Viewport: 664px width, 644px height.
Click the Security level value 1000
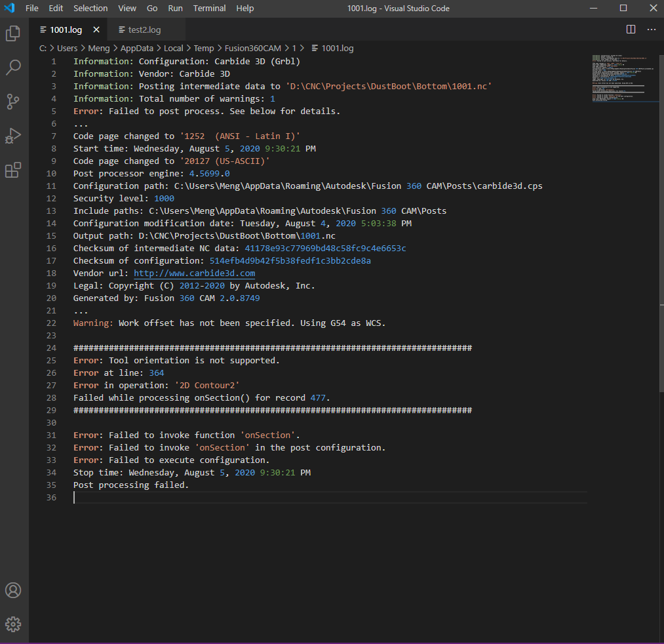point(164,199)
